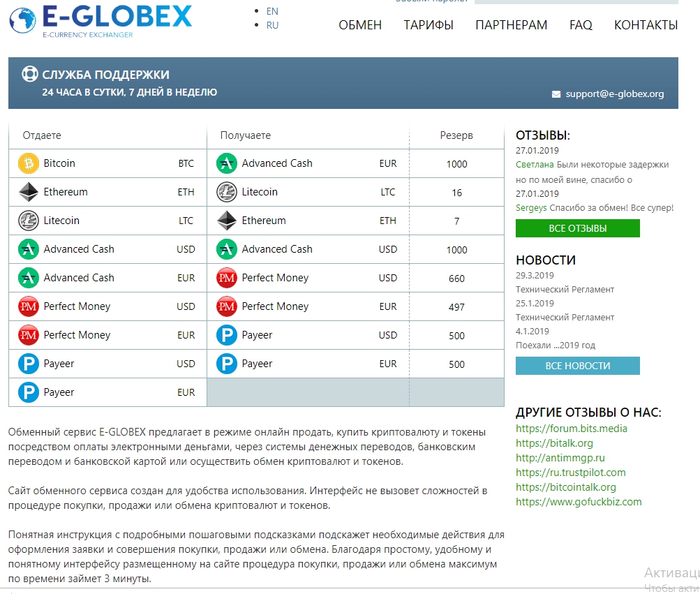Screen dimensions: 700x594
Task: Open the FAQ section
Action: point(581,25)
